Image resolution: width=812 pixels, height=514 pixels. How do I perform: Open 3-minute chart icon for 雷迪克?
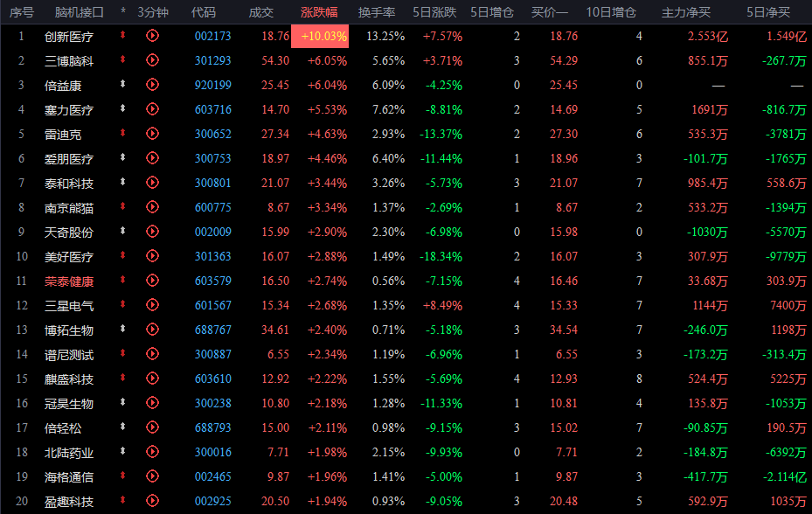click(152, 134)
